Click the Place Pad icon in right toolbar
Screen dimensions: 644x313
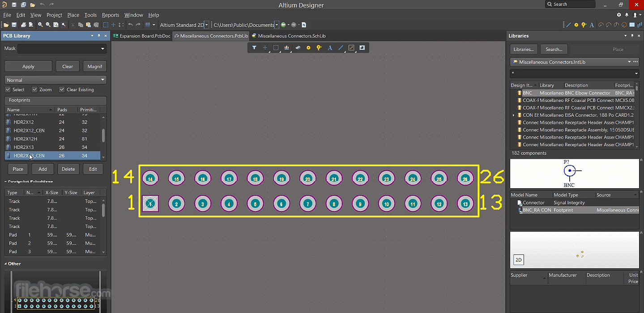[576, 25]
